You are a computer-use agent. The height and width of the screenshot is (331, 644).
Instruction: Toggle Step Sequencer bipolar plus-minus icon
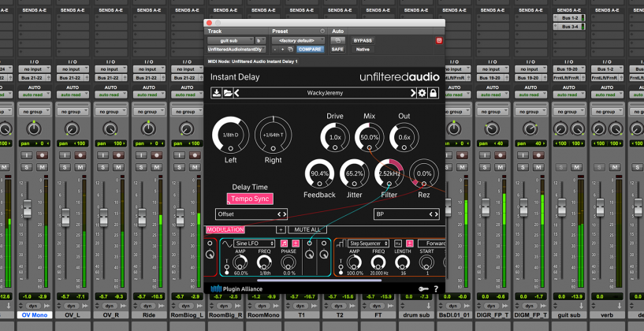[409, 244]
